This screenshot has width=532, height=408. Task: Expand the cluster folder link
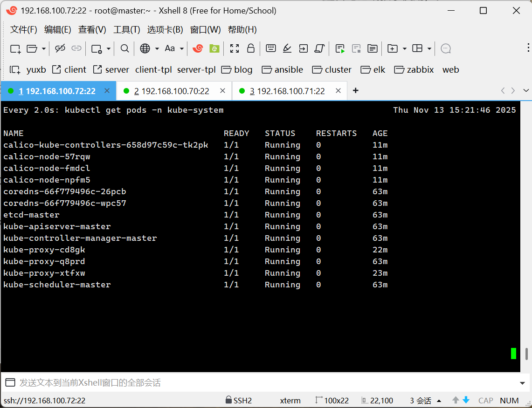[332, 70]
